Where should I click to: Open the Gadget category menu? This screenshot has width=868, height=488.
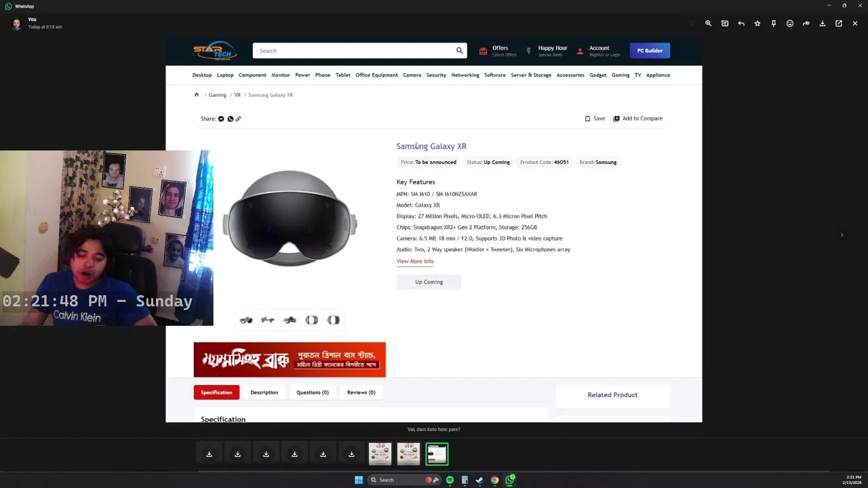click(x=598, y=75)
